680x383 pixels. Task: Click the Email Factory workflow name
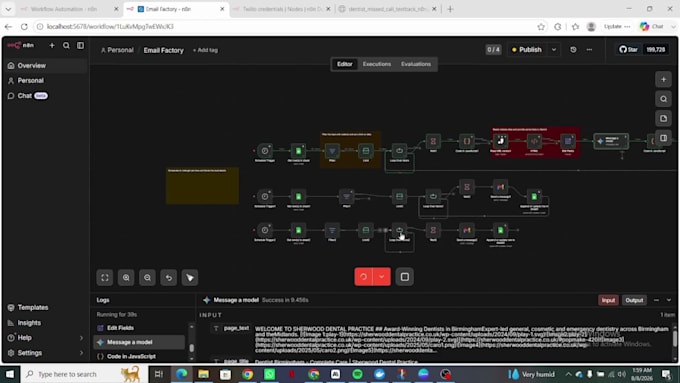163,50
